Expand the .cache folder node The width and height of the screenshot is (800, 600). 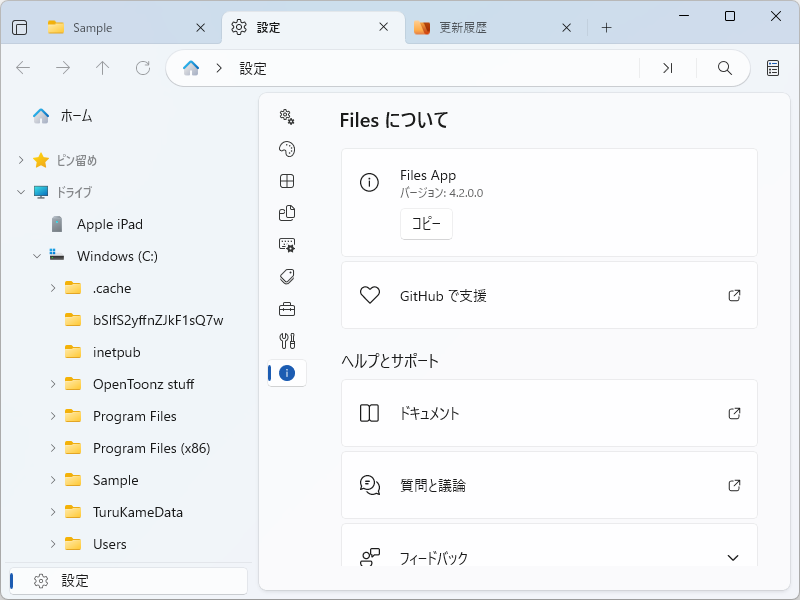[x=53, y=288]
